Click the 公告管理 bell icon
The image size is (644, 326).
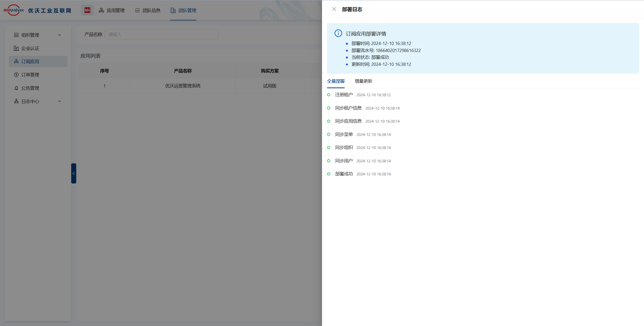[x=16, y=88]
